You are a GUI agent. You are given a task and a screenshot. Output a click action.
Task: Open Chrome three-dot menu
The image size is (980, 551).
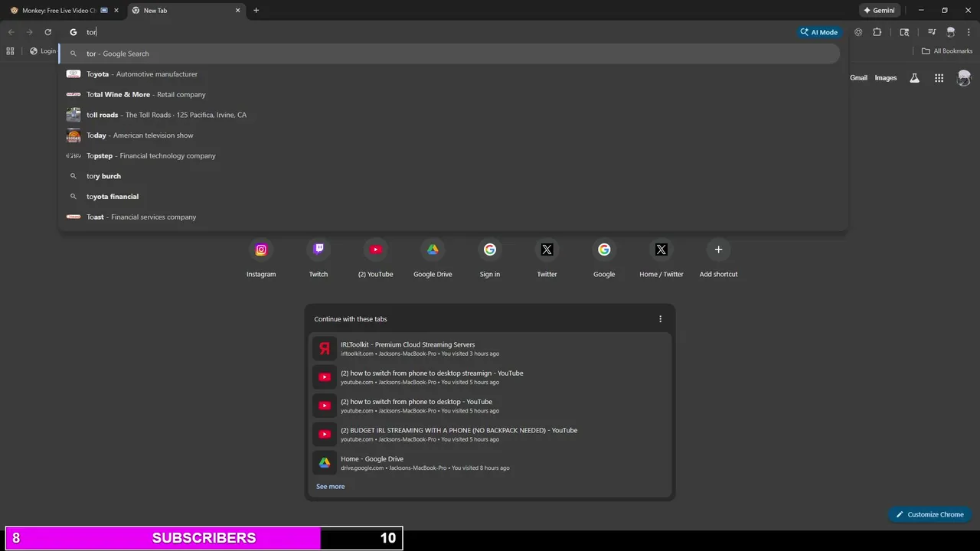[x=969, y=32]
